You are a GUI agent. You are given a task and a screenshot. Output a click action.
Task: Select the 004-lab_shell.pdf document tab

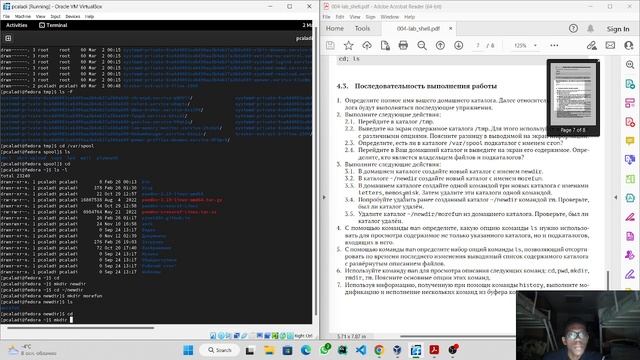(418, 29)
